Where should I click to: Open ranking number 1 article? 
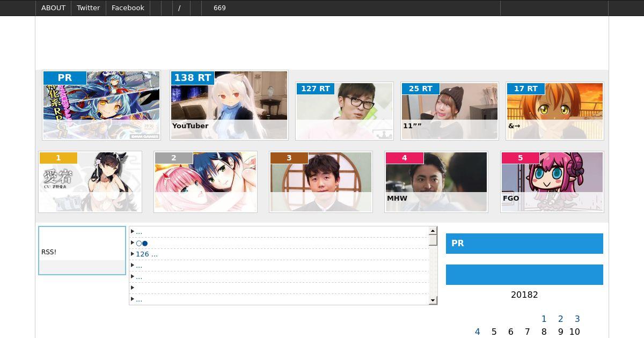tap(90, 182)
